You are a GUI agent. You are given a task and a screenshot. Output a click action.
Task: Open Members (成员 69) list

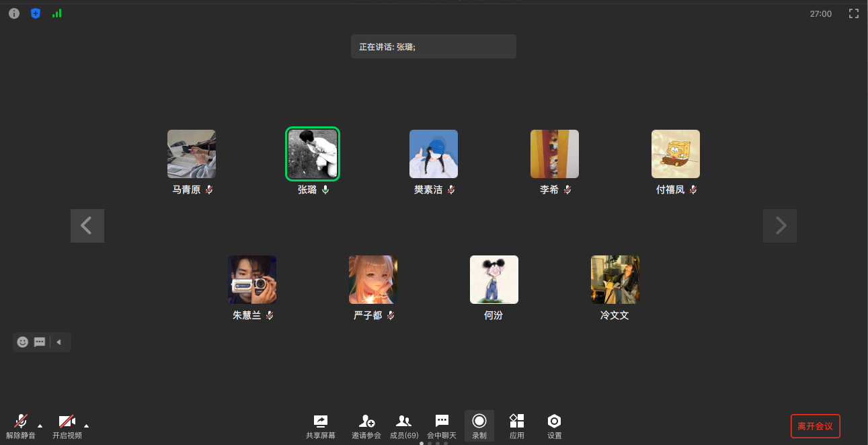pos(404,426)
